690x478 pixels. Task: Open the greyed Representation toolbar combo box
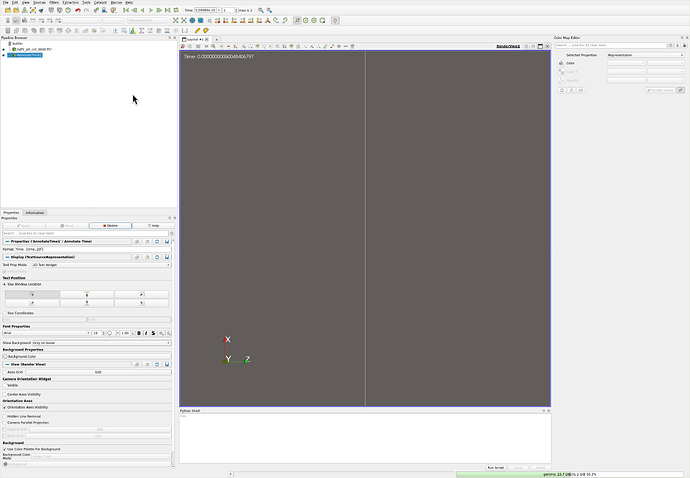pyautogui.click(x=147, y=20)
